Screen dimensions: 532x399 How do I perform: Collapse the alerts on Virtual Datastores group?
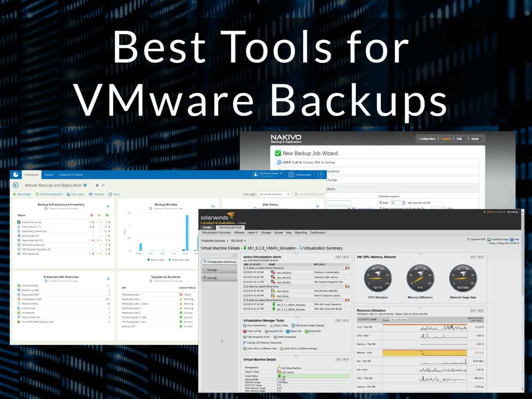[x=245, y=268]
